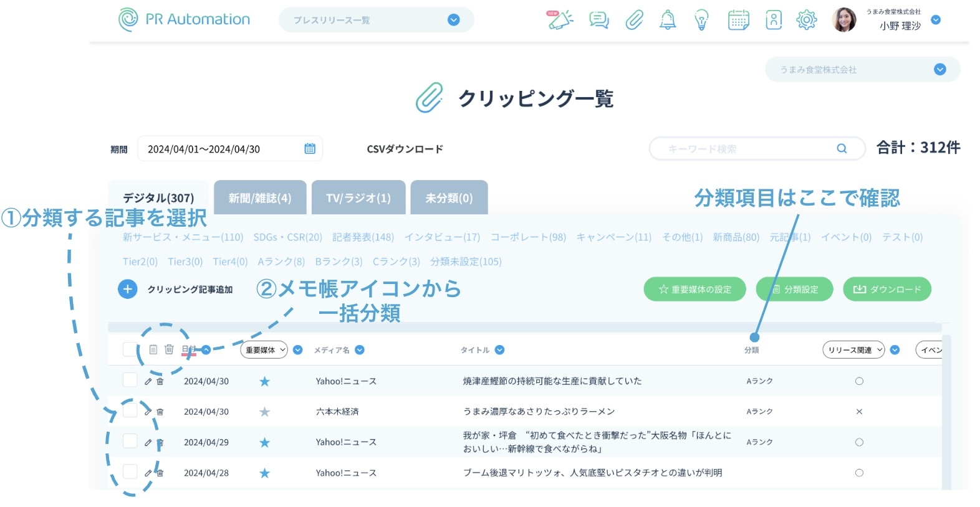Click the pencil edit icon for 六本木経済 row

click(x=148, y=412)
